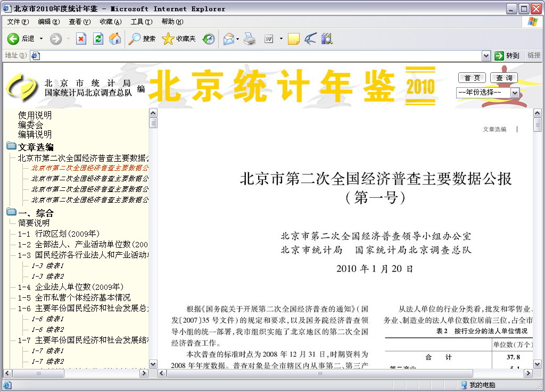This screenshot has height=392, width=545.
Task: Open Favorites (收藏夹) star icon
Action: 179,39
